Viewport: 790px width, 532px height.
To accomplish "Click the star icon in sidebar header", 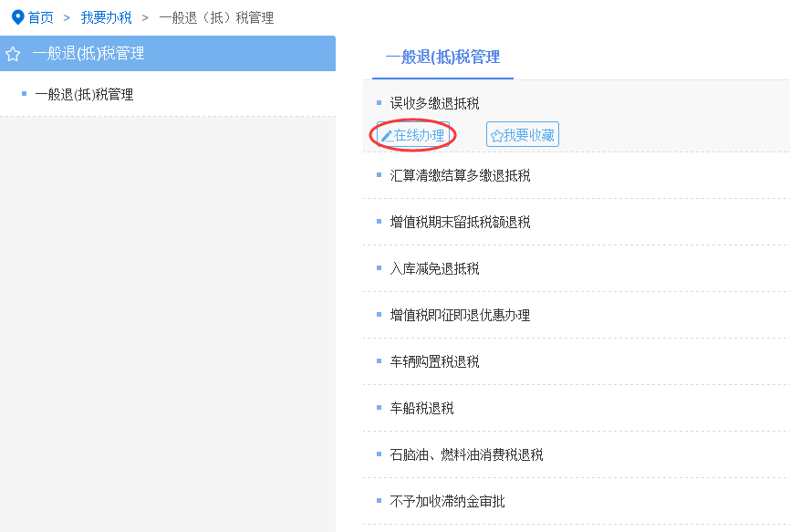I will [13, 54].
